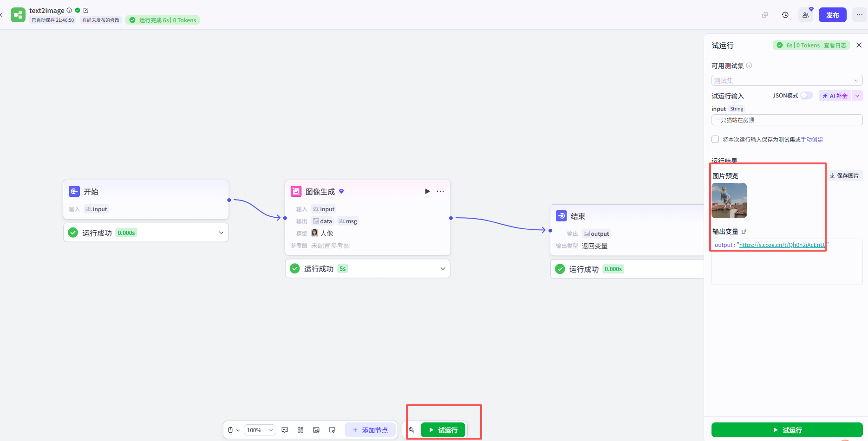Open the 图像生成 node three-dot menu
Screen dimensions: 868x441
click(x=440, y=191)
